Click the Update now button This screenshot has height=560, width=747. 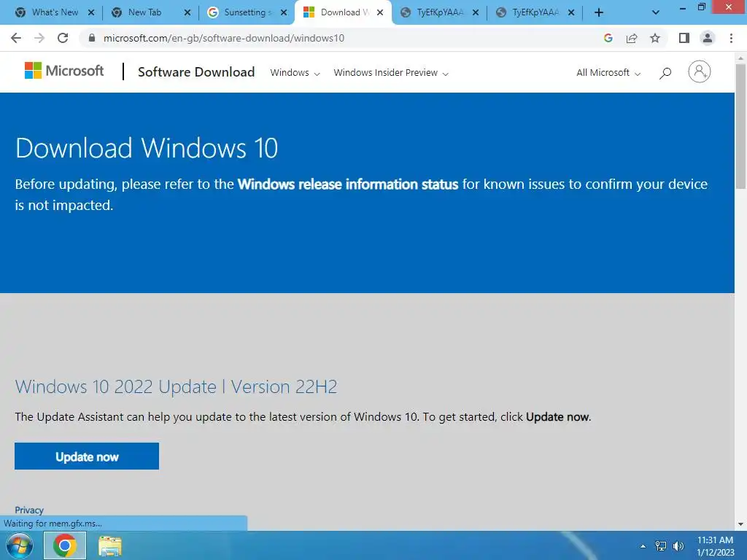point(87,456)
